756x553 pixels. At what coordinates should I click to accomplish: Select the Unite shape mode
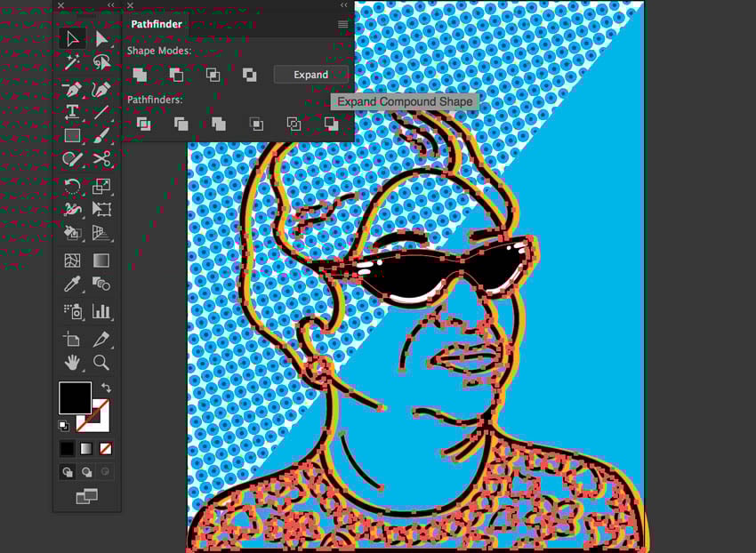140,75
